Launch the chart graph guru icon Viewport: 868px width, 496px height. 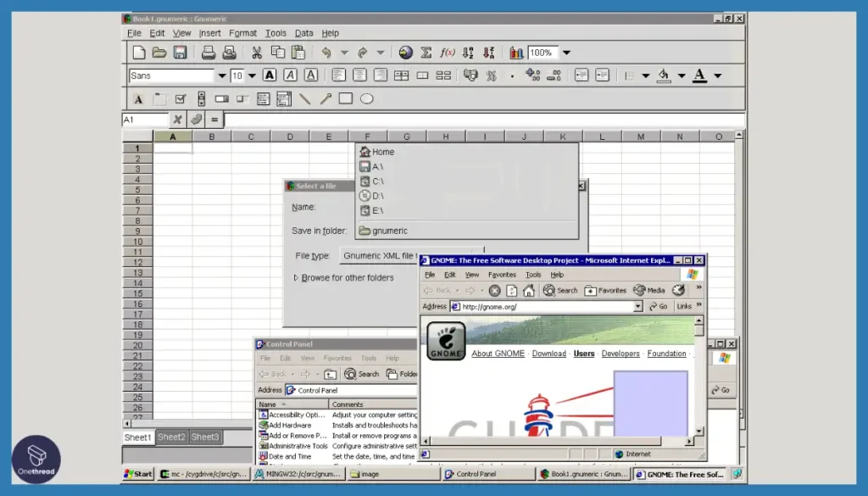(x=516, y=53)
